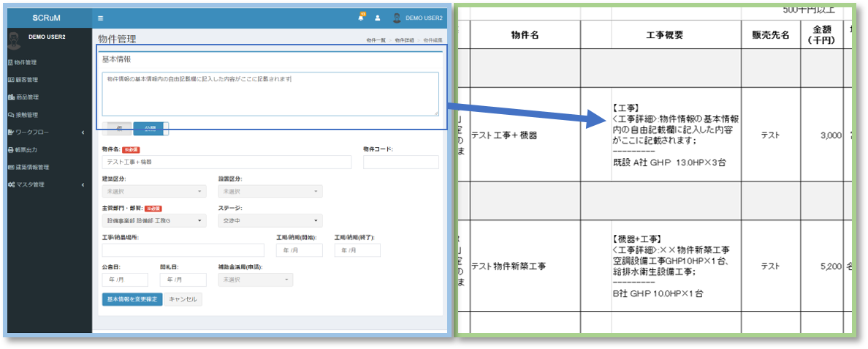Open 帳票出力 in the sidebar
The height and width of the screenshot is (349, 868).
pyautogui.click(x=23, y=149)
